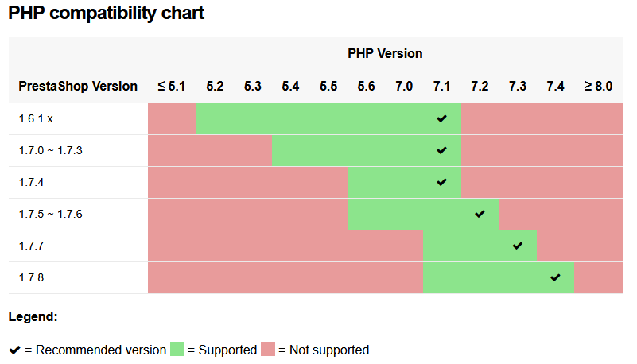637x364 pixels.
Task: Click the checkmark in the 1.7.0 ~ 1.7.3 row
Action: coord(442,150)
